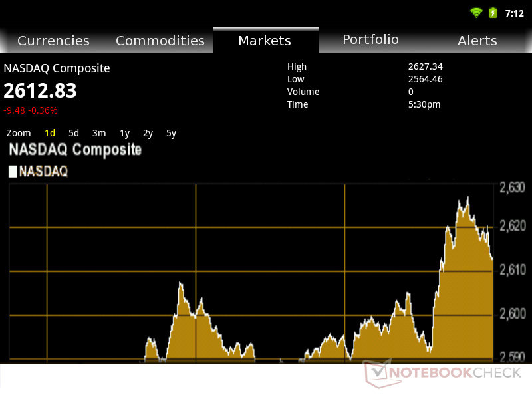Click the Low value 2564.46
532x399 pixels.
pos(425,79)
